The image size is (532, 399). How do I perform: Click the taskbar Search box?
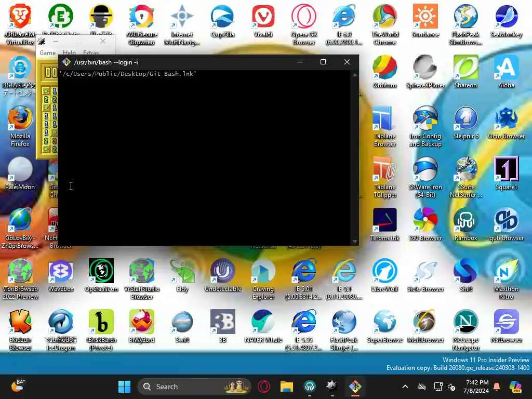[x=194, y=387]
